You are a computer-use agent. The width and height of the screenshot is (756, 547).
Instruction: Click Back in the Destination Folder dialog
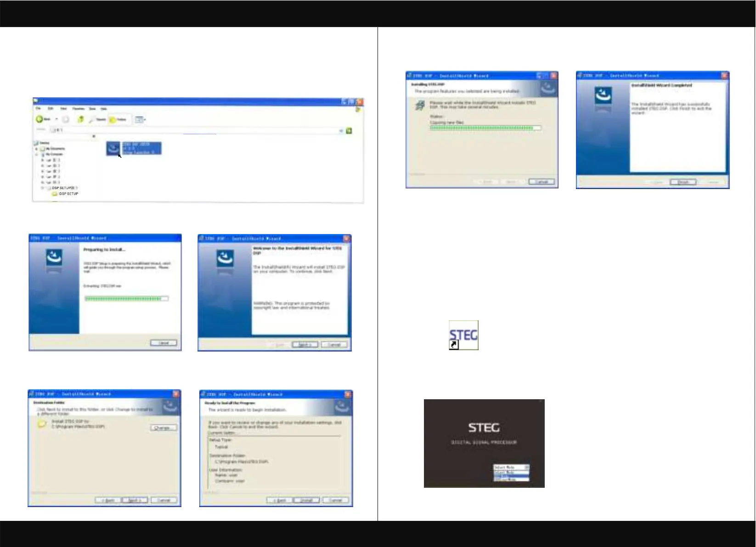coord(108,500)
